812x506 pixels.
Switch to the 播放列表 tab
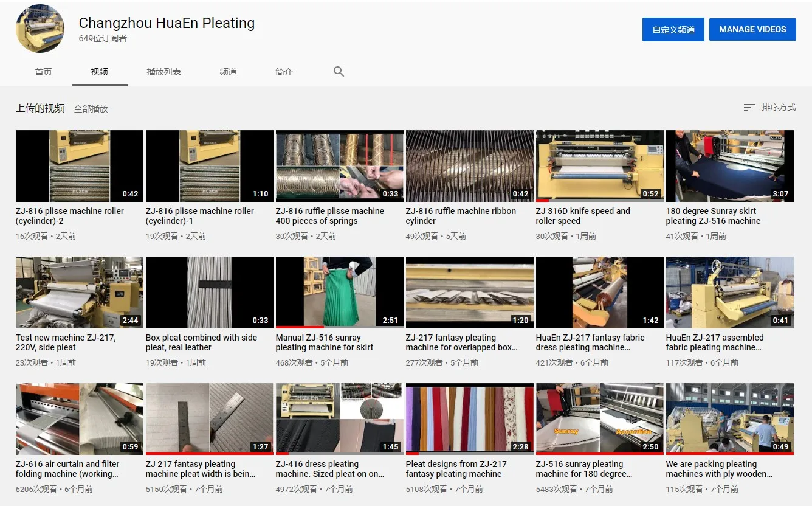click(163, 72)
